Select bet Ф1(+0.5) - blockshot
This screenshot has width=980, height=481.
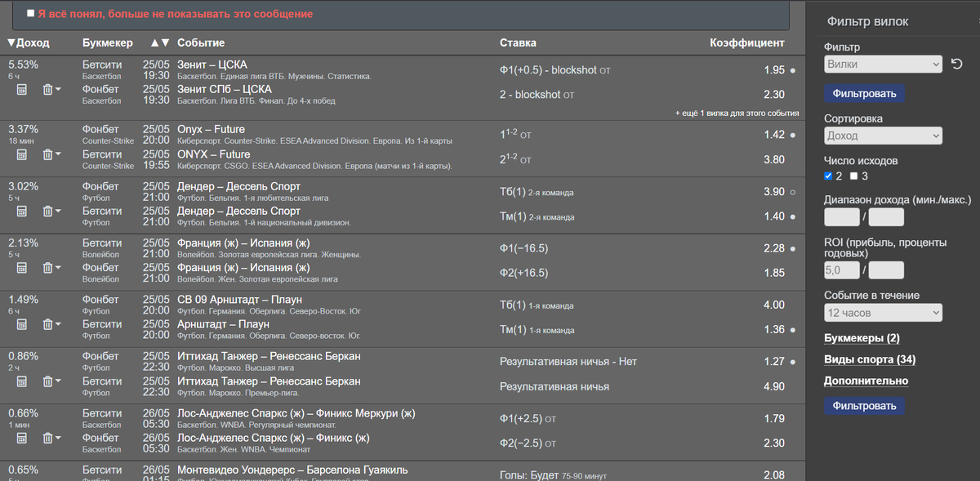click(x=548, y=70)
